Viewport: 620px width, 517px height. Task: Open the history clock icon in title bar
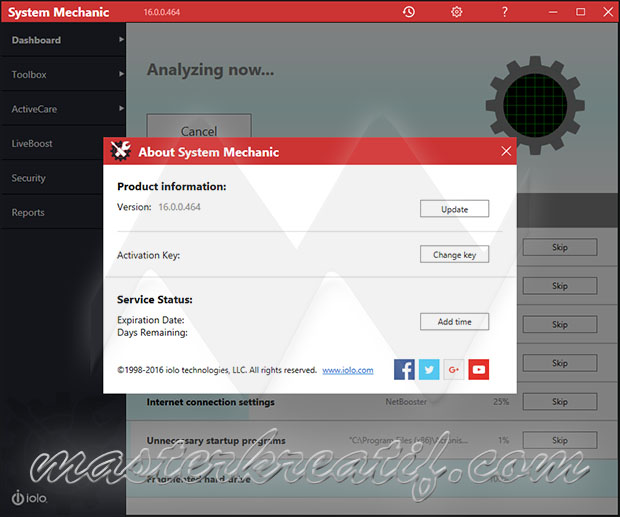tap(409, 12)
